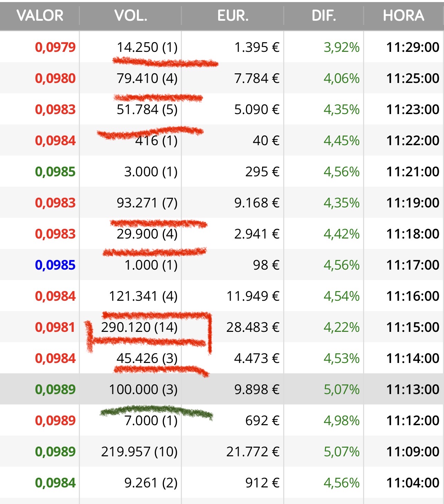Select the 4,53% difference value
This screenshot has height=504, width=444.
(x=342, y=358)
